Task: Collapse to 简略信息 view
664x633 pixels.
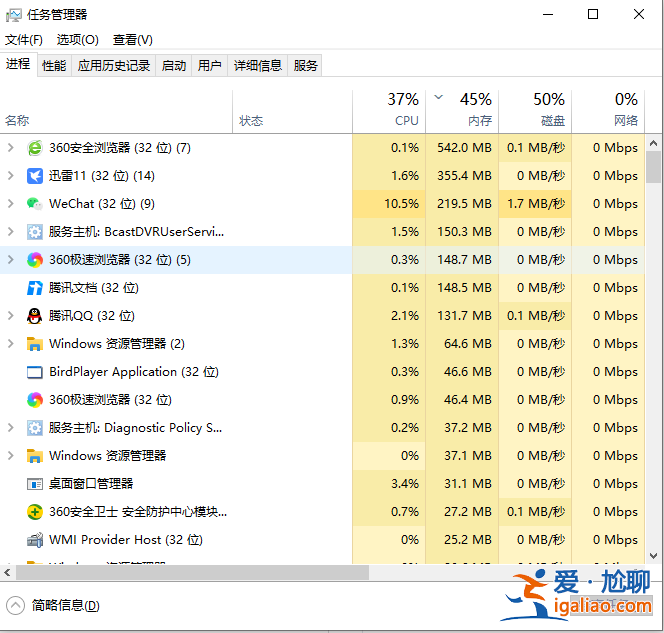Action: click(x=53, y=605)
